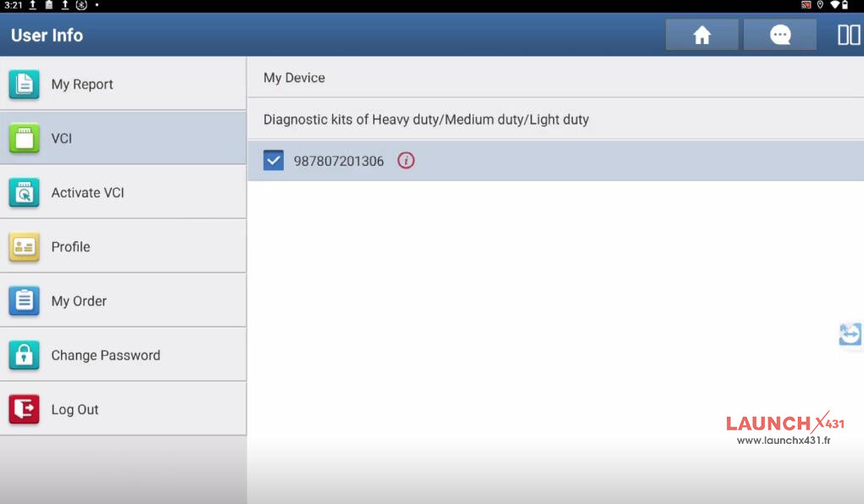Click the Activate VCI icon
The height and width of the screenshot is (504, 864).
[x=24, y=193]
